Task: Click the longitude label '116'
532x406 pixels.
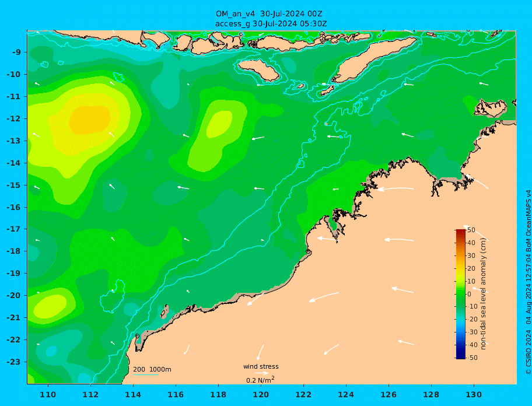Action: [x=176, y=394]
